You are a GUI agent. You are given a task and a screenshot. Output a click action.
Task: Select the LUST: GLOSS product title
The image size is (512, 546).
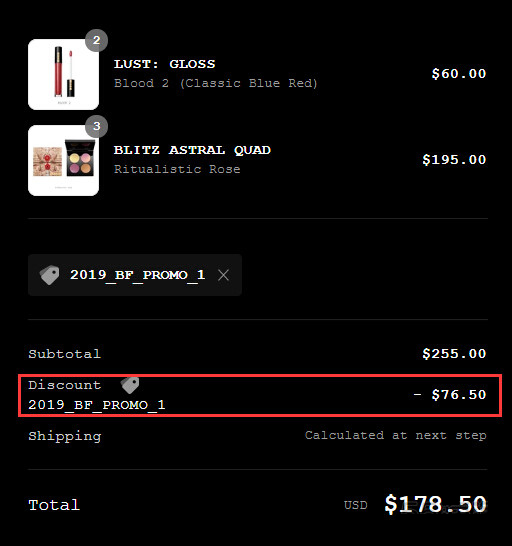(164, 64)
